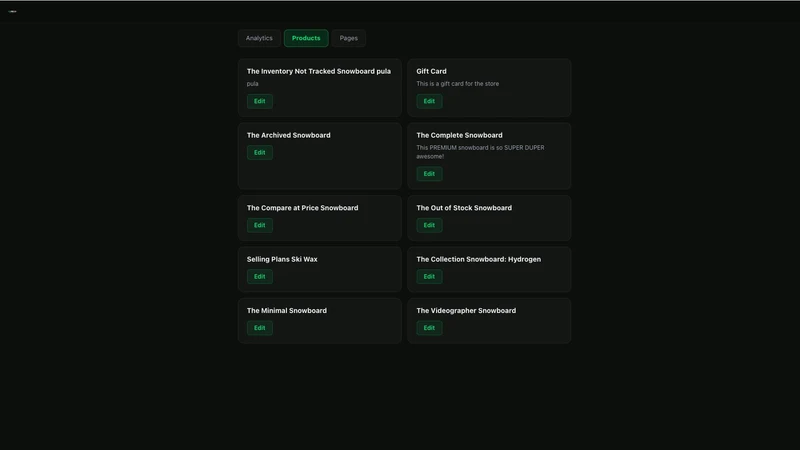Click 'The Complete Snowboard' title
Viewport: 800px width, 450px height.
[x=459, y=135]
